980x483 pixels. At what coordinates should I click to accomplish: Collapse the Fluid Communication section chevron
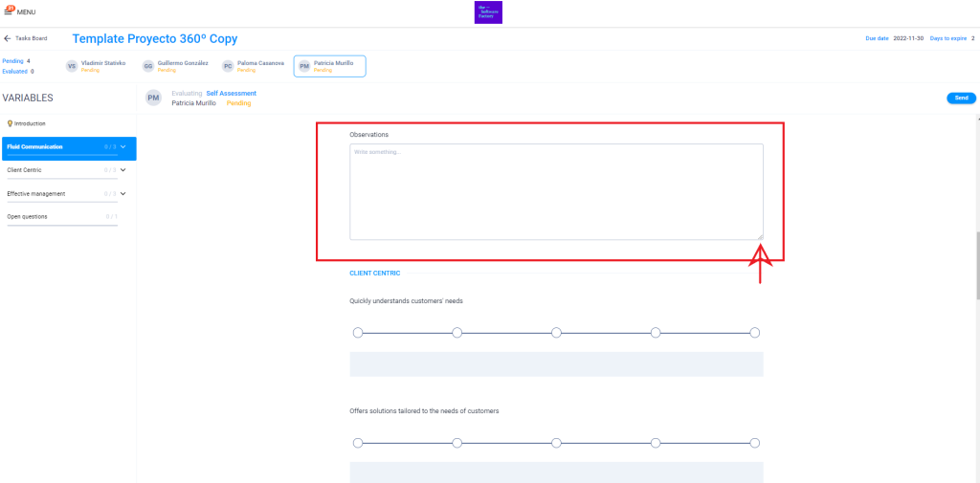[123, 147]
